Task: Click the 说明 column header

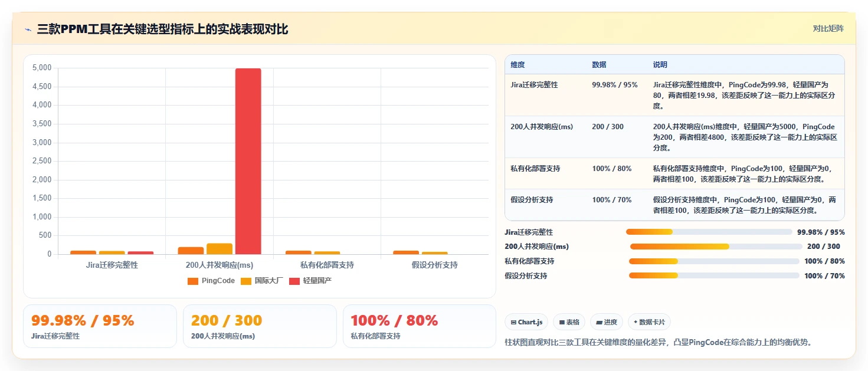Action: [660, 65]
